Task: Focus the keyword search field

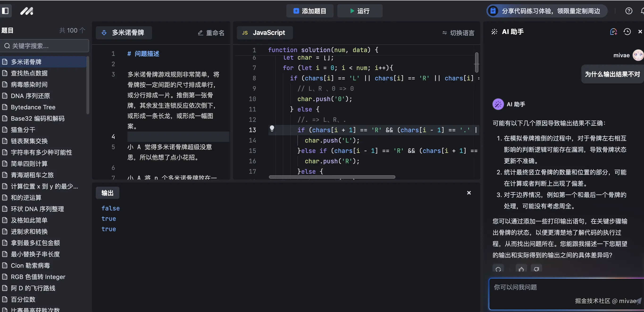Action: coord(45,46)
